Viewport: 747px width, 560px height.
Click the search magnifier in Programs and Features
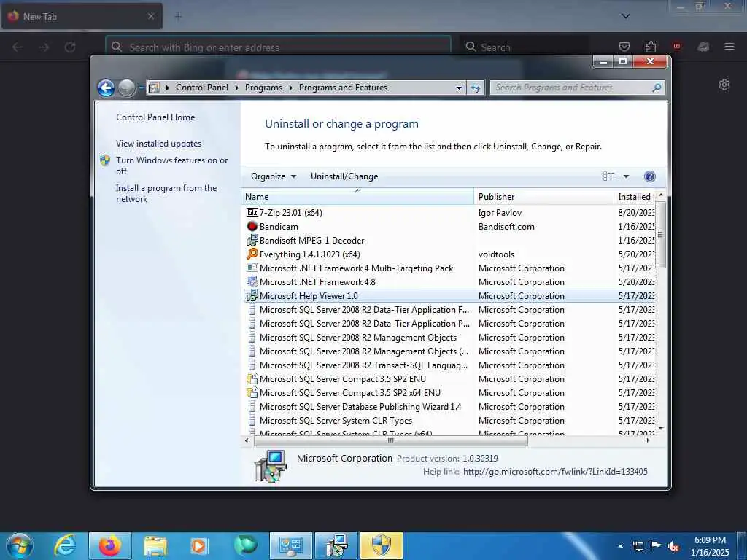click(657, 87)
